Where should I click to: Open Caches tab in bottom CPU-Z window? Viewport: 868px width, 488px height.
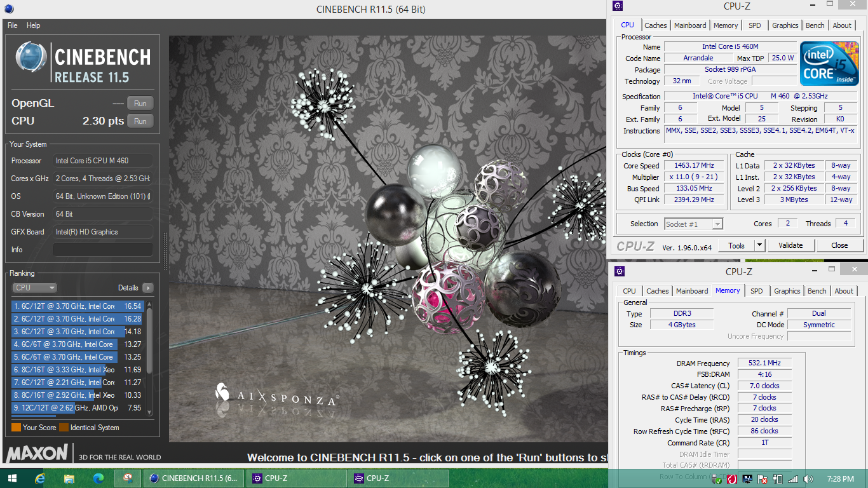(658, 291)
